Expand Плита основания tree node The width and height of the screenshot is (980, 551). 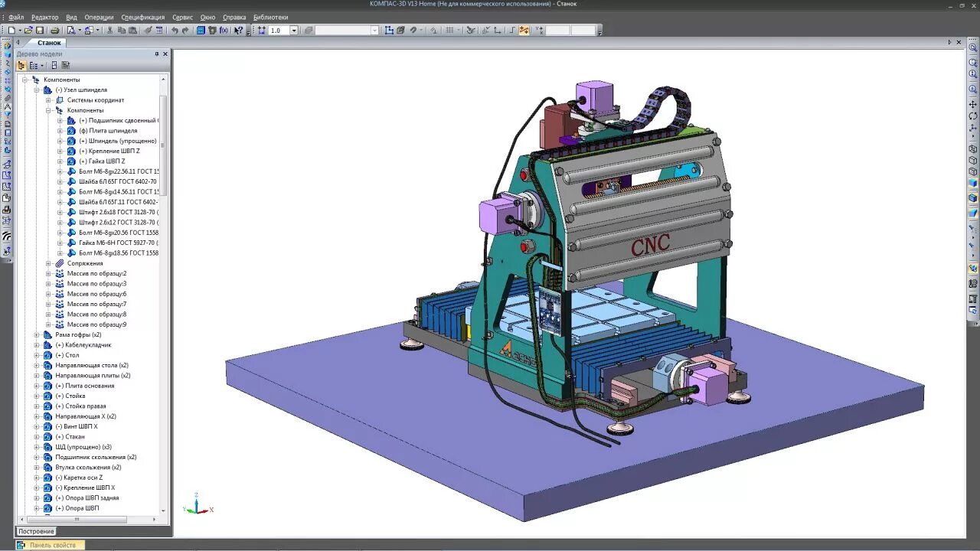point(36,386)
